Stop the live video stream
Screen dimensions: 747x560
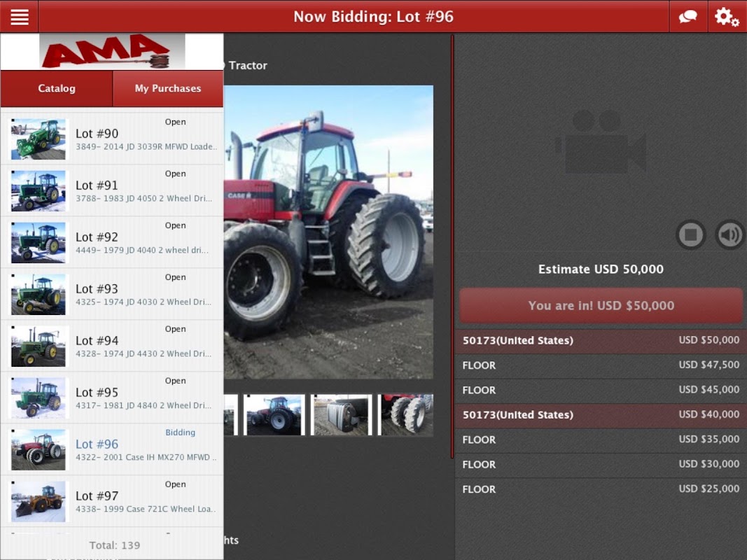click(x=691, y=234)
